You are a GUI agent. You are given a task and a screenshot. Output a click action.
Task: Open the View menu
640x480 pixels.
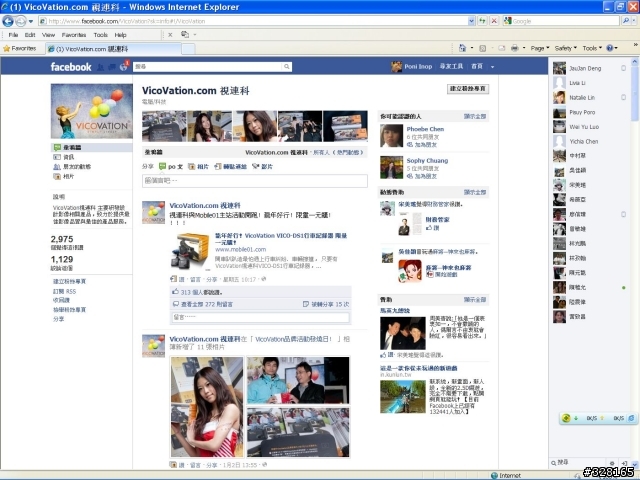tap(48, 35)
